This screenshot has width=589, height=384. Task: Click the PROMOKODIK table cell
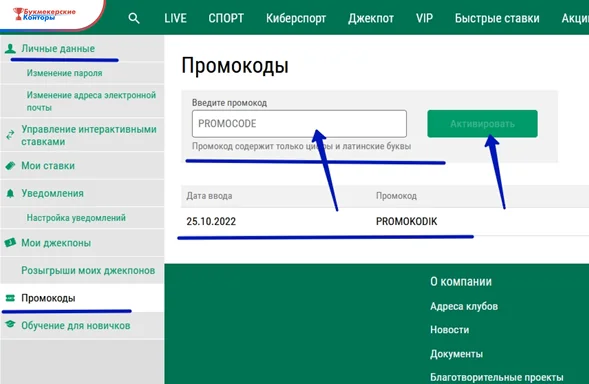tap(406, 221)
